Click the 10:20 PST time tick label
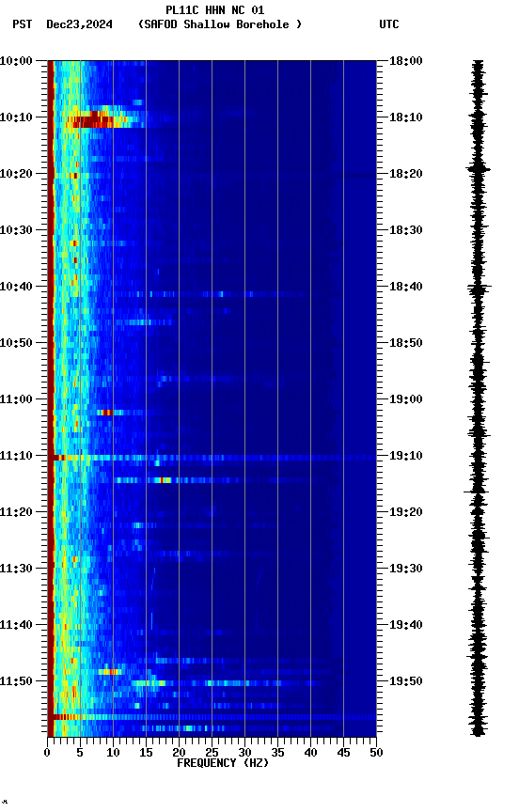The image size is (519, 812). tap(16, 174)
